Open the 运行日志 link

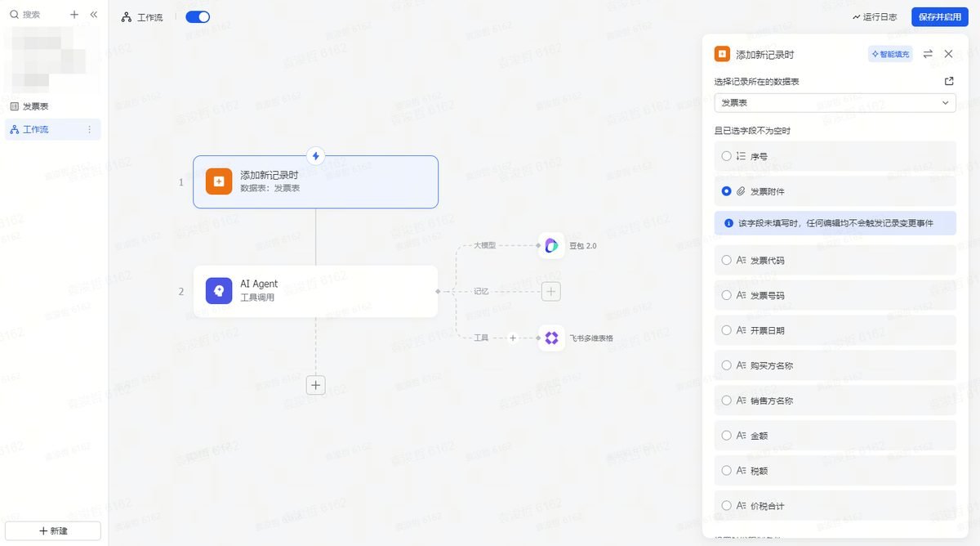[874, 16]
